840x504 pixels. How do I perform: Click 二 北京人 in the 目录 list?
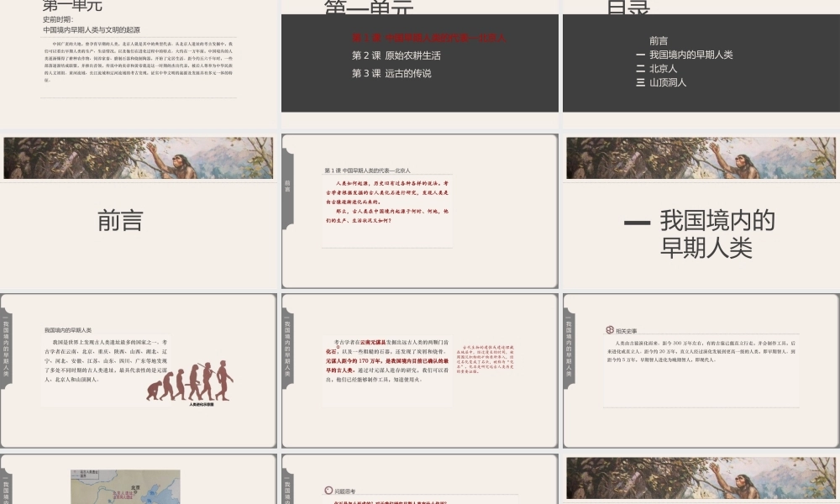pyautogui.click(x=656, y=69)
